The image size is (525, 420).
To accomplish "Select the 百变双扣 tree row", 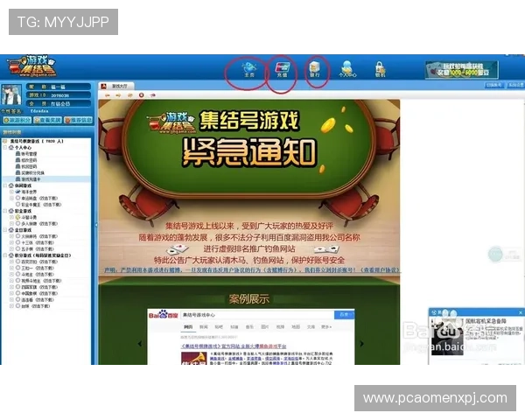I will [x=36, y=262].
